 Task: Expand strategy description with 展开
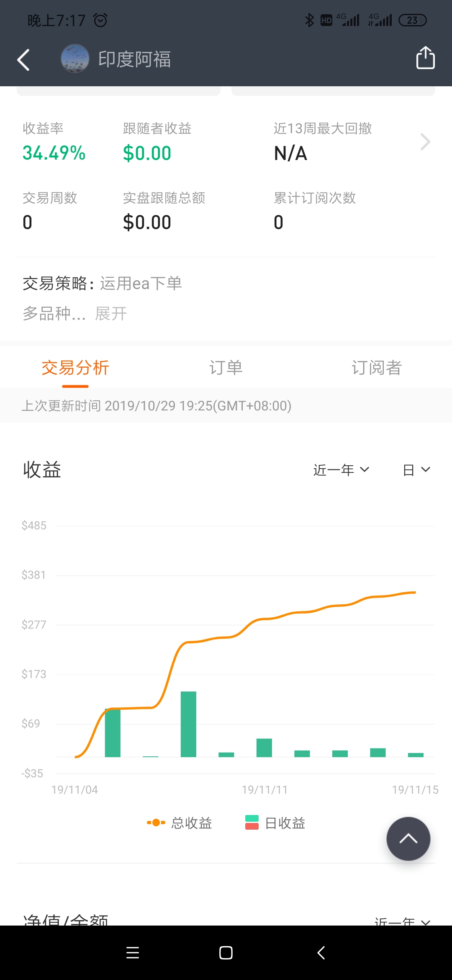tap(111, 314)
